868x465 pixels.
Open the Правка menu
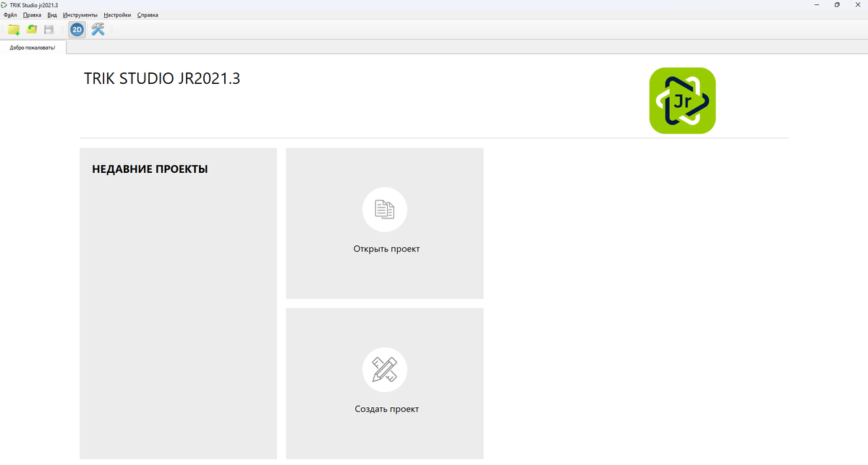(x=32, y=14)
